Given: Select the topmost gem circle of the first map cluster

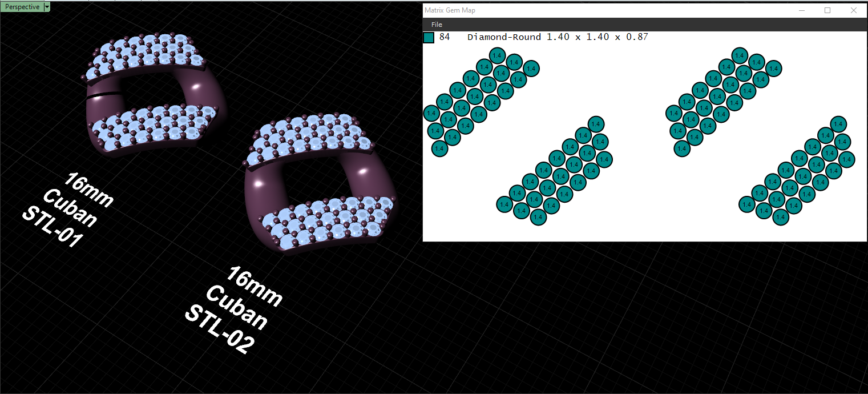Looking at the screenshot, I should coord(497,55).
